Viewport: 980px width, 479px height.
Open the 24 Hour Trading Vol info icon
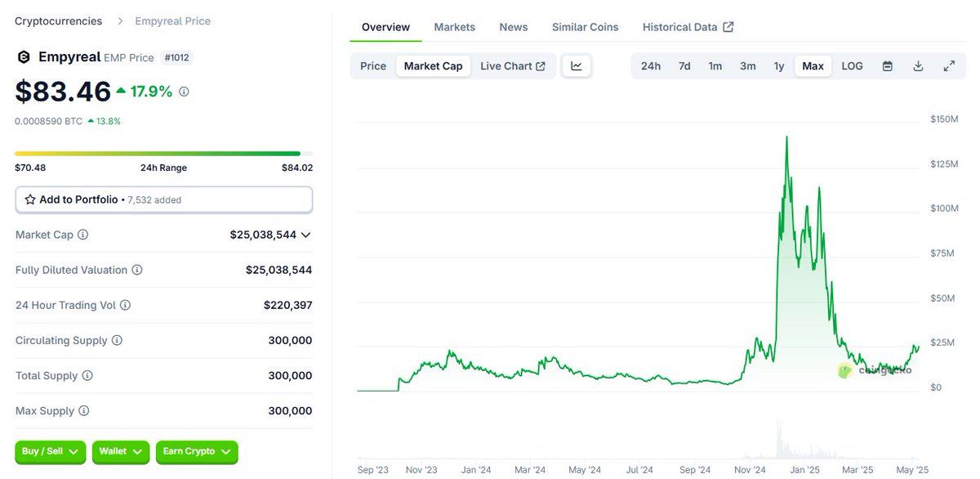point(125,305)
